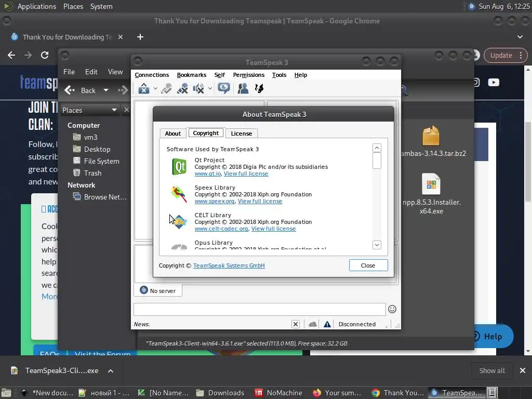
Task: Open the File menu in file manager
Action: pyautogui.click(x=69, y=72)
